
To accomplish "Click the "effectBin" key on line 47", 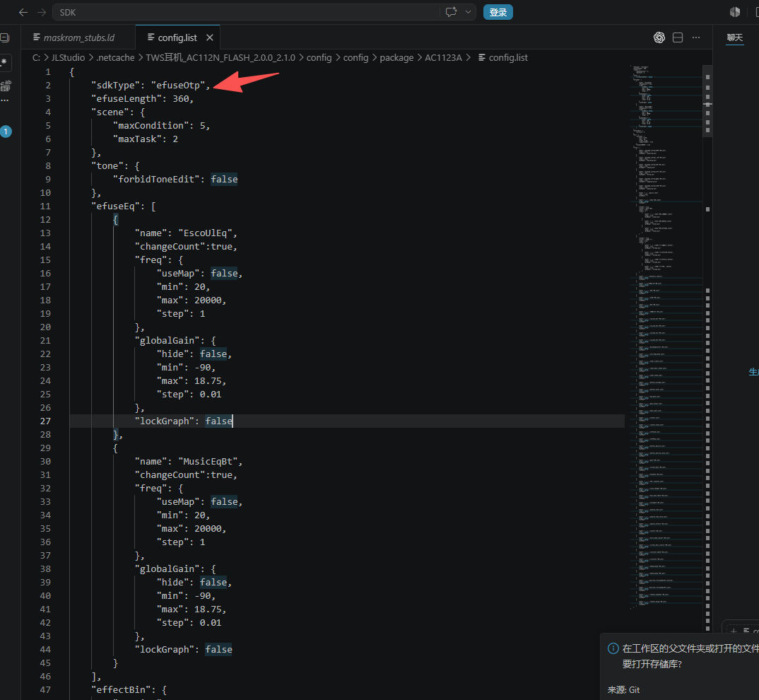I will [x=122, y=690].
